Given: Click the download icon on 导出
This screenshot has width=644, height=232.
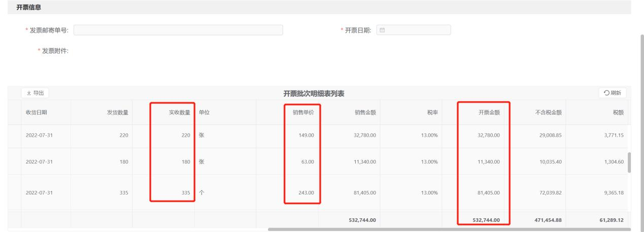Looking at the screenshot, I should [29, 93].
